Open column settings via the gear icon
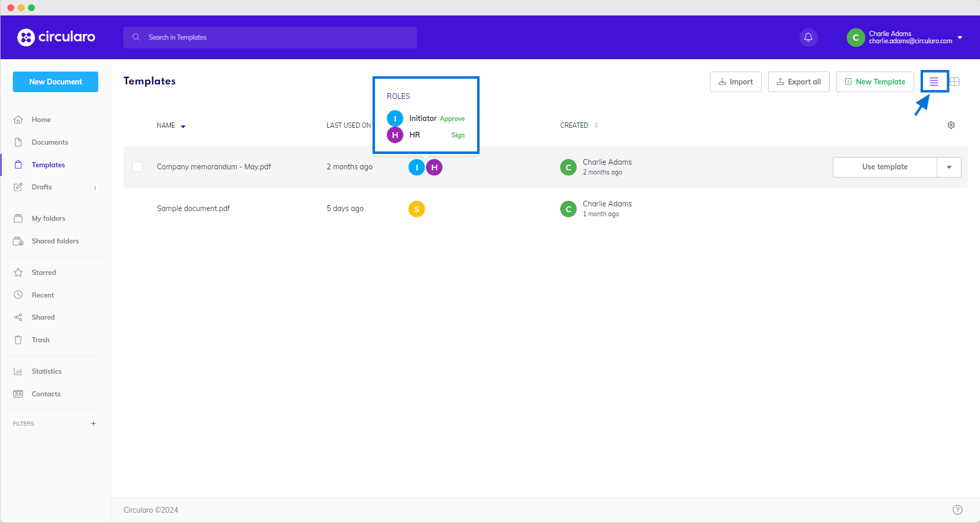Screen dimensions: 980x524 click(x=951, y=125)
